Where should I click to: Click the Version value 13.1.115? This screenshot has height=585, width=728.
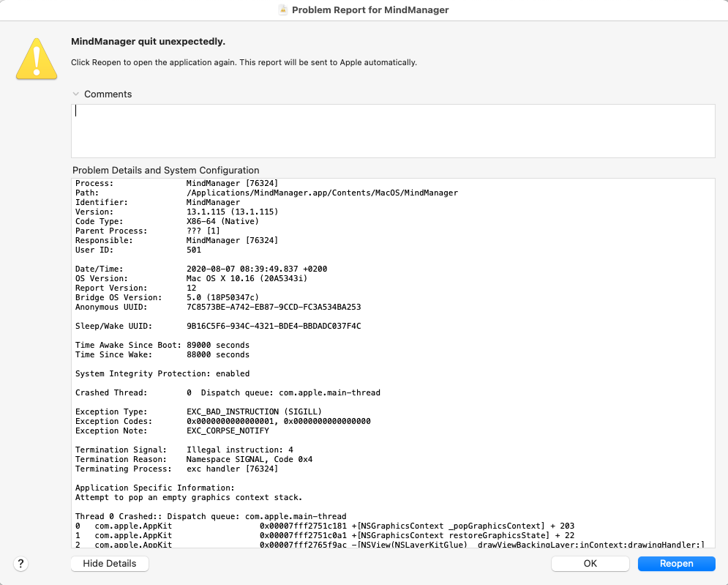232,212
